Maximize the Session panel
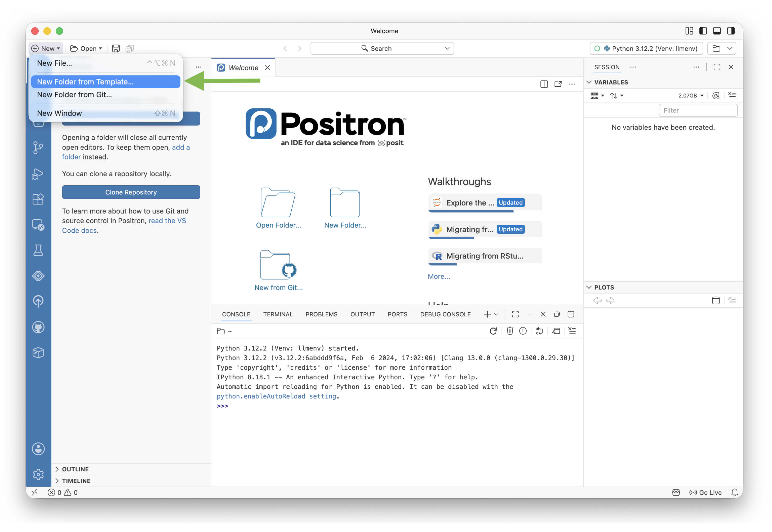The image size is (772, 532). [717, 67]
